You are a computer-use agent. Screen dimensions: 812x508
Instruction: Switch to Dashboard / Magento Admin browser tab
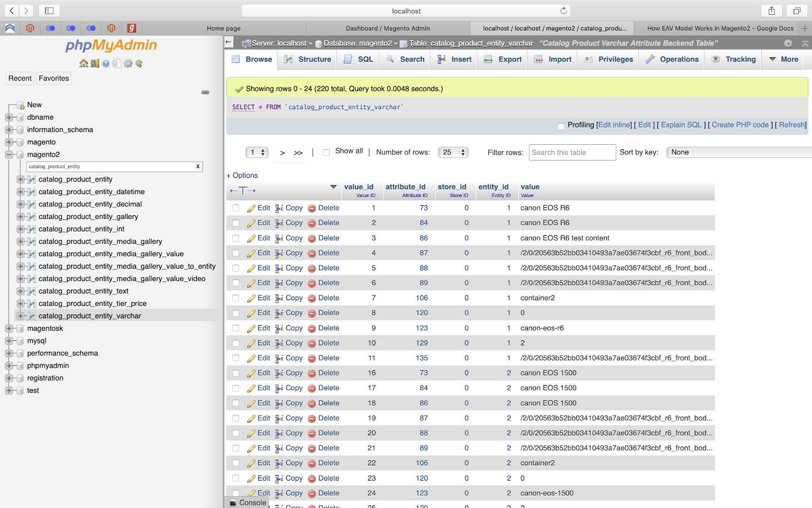coord(388,28)
